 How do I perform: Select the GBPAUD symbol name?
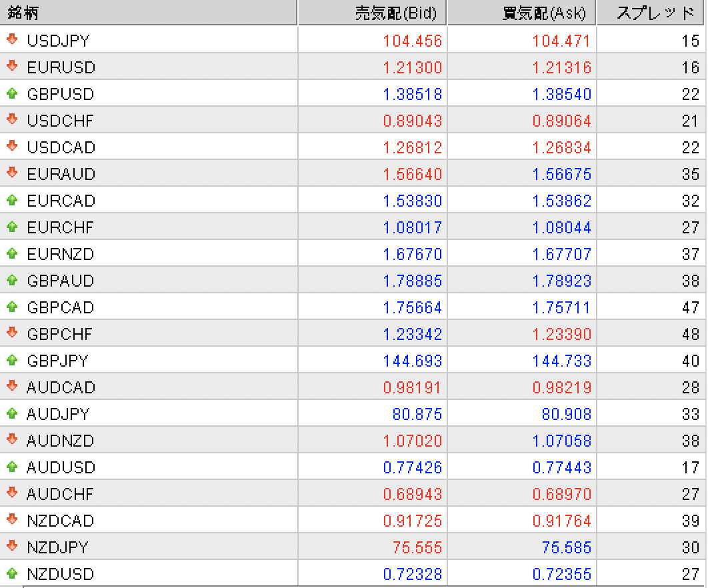(x=61, y=281)
